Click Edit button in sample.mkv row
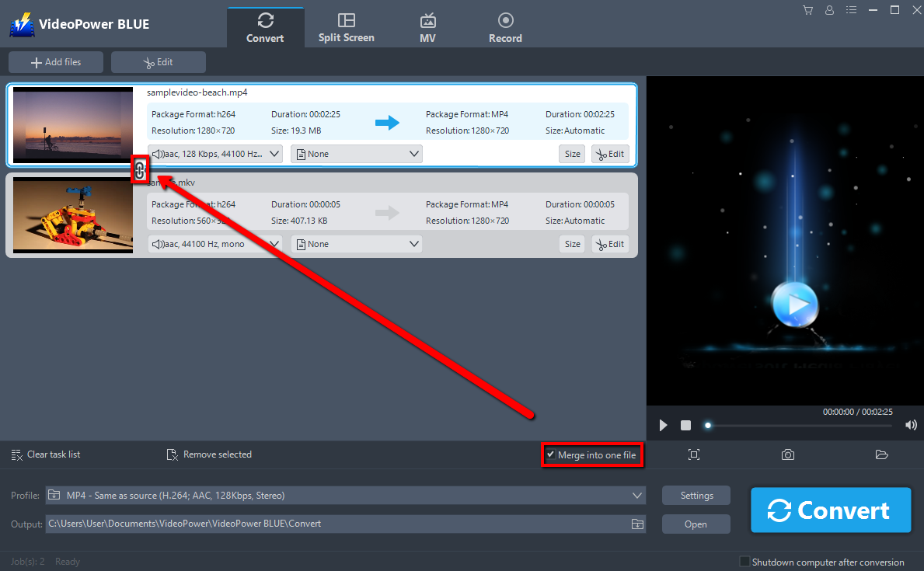 pos(610,244)
